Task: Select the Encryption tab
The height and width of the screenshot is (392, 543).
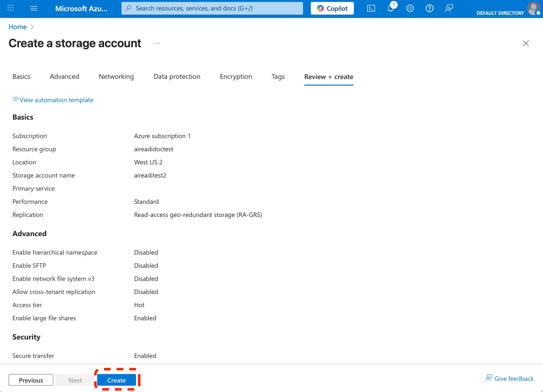Action: click(236, 77)
